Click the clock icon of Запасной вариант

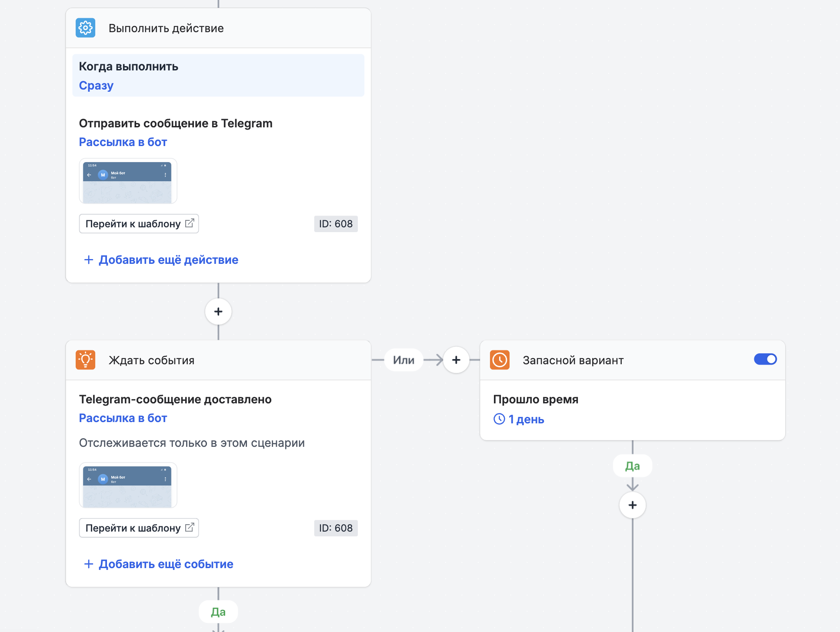pos(500,360)
